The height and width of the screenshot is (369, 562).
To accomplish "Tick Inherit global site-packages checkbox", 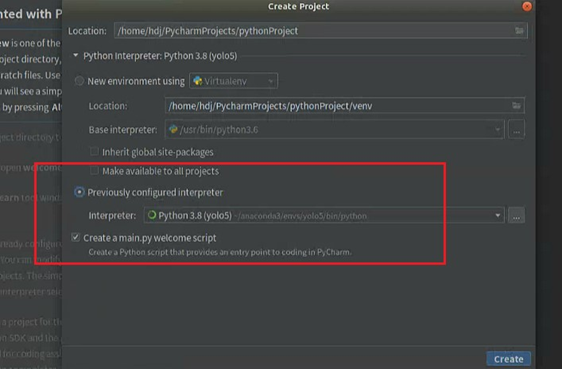I will coord(94,152).
